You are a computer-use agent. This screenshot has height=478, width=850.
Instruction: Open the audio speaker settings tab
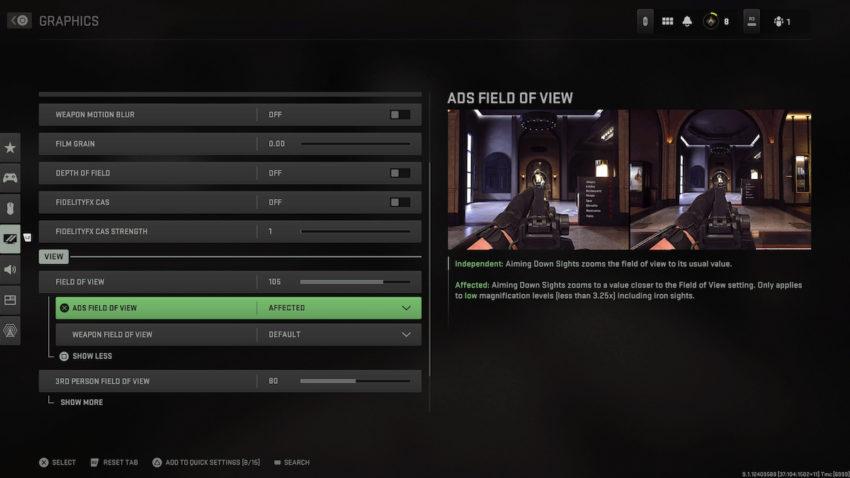click(10, 269)
